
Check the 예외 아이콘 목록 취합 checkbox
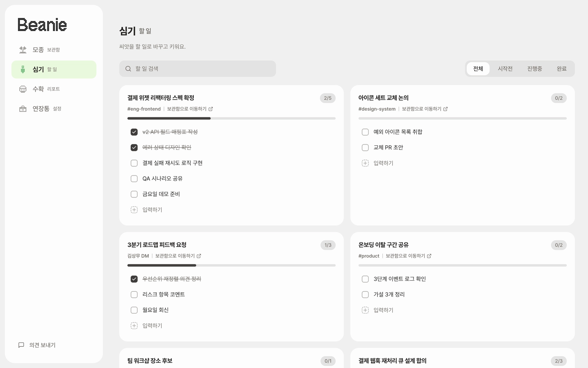(365, 132)
